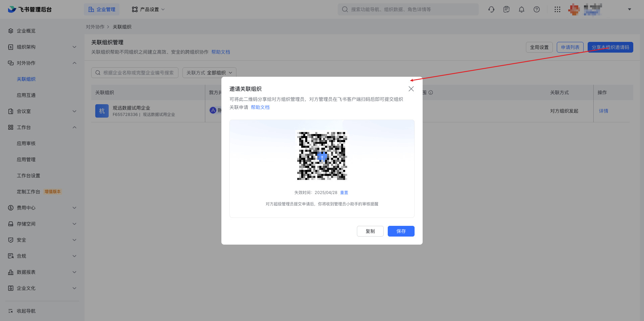644x321 pixels.
Task: Click the Feishu admin console logo
Action: tap(30, 9)
